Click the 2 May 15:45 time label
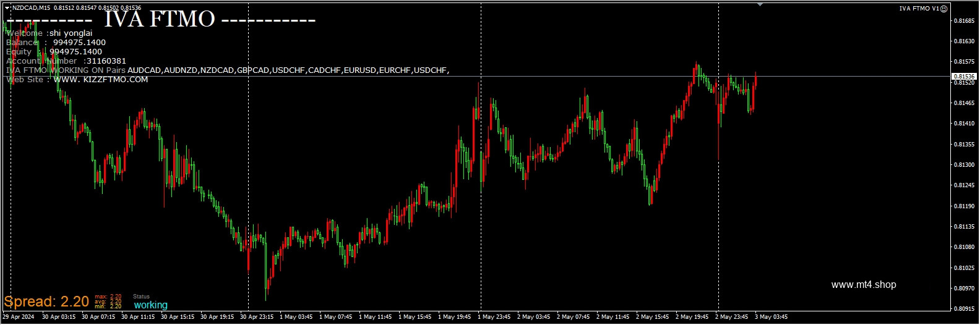Image resolution: width=980 pixels, height=325 pixels. pos(653,317)
